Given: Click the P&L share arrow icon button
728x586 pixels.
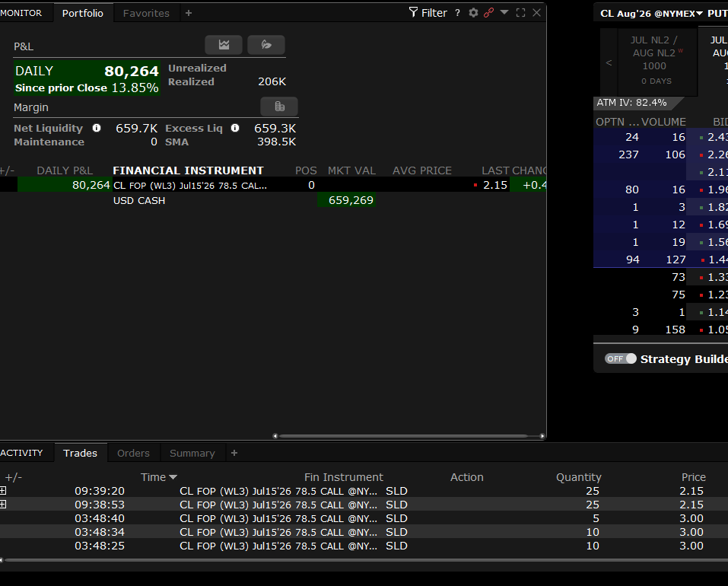Looking at the screenshot, I should (266, 45).
